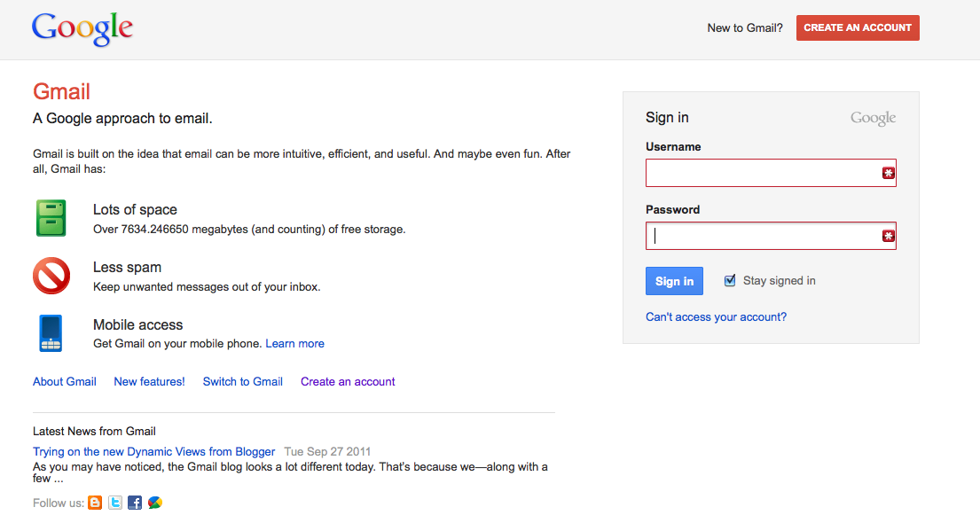Open Can't access your account link
This screenshot has height=515, width=980.
point(716,316)
